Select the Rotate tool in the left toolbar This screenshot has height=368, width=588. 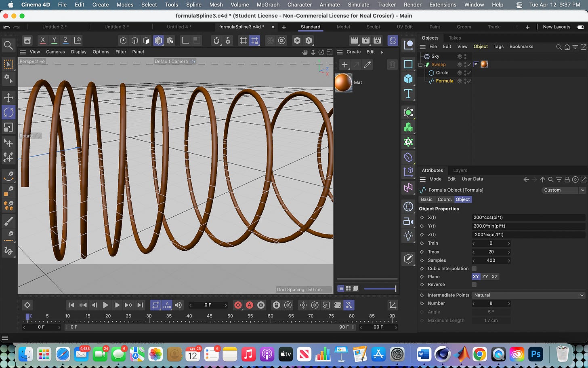click(8, 112)
